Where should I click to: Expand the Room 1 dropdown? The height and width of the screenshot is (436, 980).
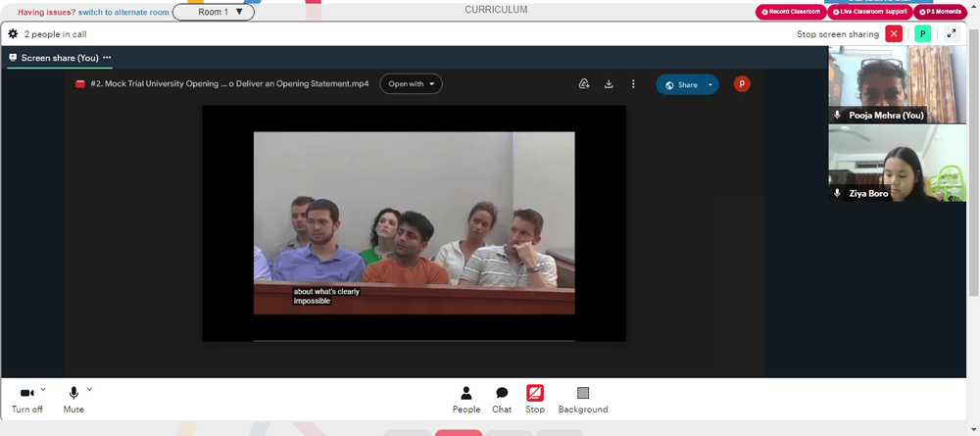213,12
